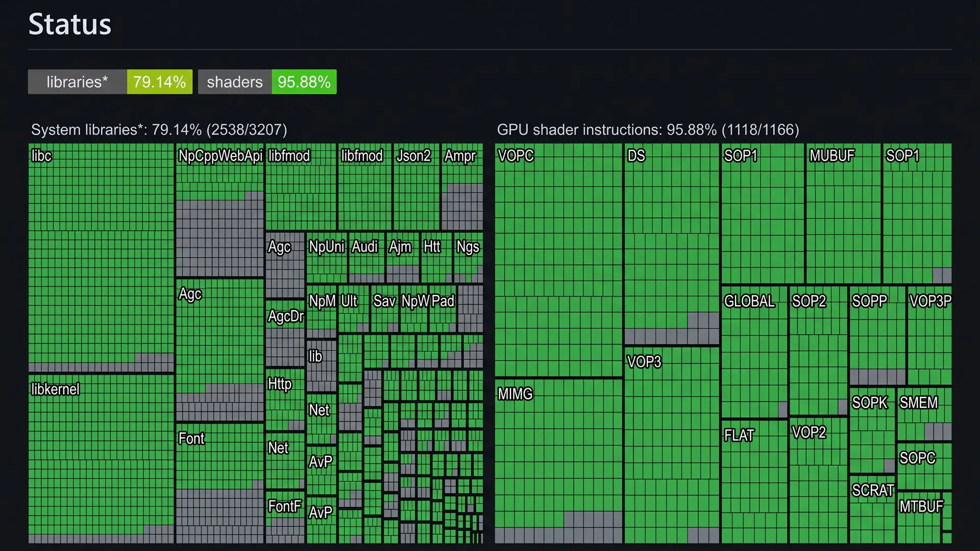This screenshot has width=980, height=551.
Task: Open the FLAT shader block
Action: [x=754, y=482]
